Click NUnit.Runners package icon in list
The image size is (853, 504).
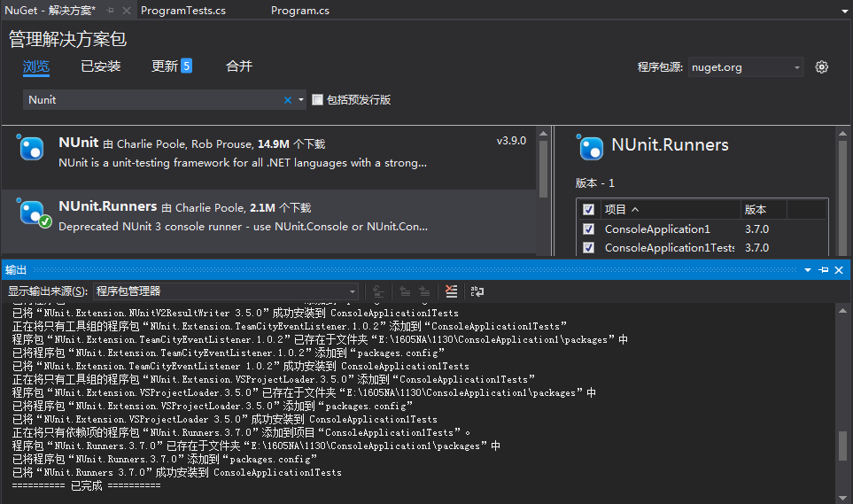tap(33, 213)
